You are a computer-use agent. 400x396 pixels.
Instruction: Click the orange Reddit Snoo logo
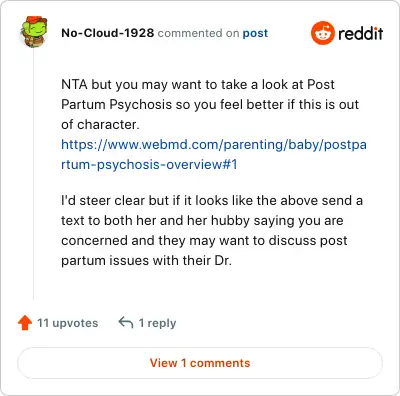(x=322, y=33)
